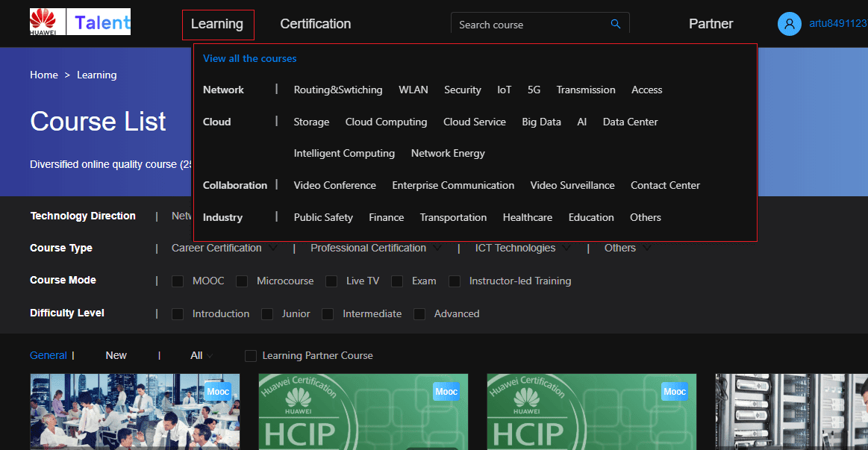Enable the MOOC course mode checkbox
Image resolution: width=868 pixels, height=450 pixels.
tap(178, 281)
